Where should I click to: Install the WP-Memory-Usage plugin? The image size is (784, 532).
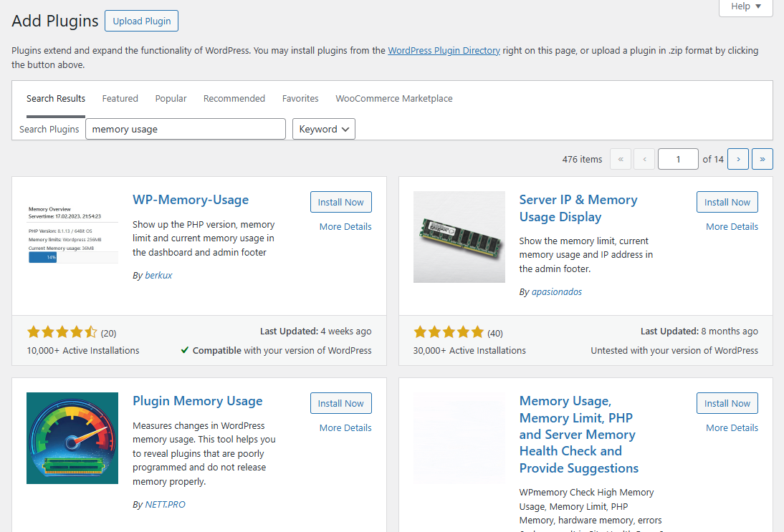click(x=340, y=201)
